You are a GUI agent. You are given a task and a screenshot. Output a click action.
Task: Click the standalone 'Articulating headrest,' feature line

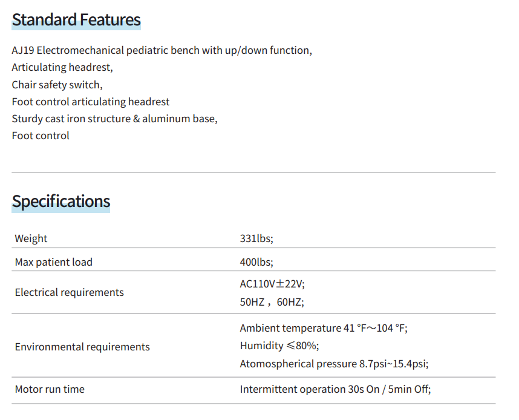point(62,68)
